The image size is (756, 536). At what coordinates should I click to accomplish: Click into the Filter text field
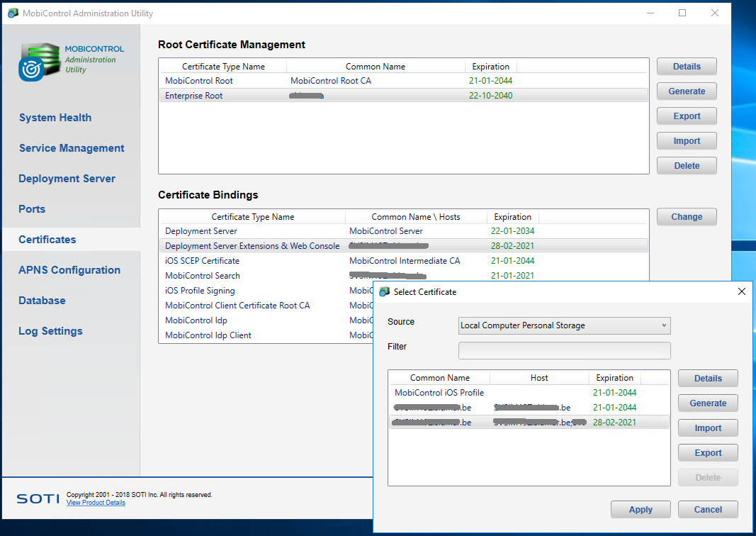tap(564, 350)
